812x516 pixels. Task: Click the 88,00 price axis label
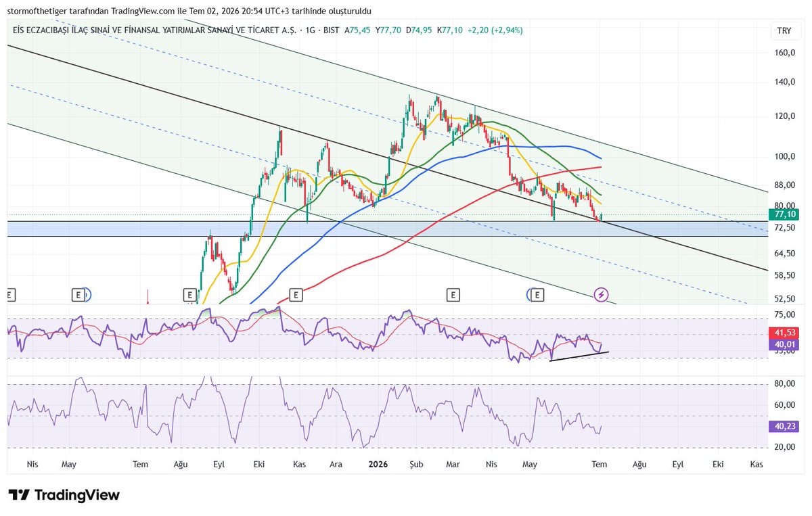click(x=785, y=185)
